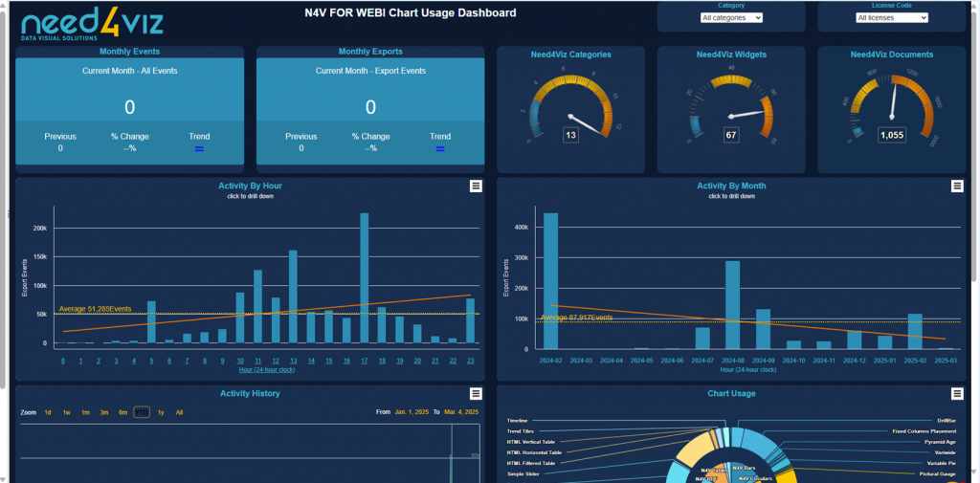Click the need4viz logo

click(x=92, y=24)
